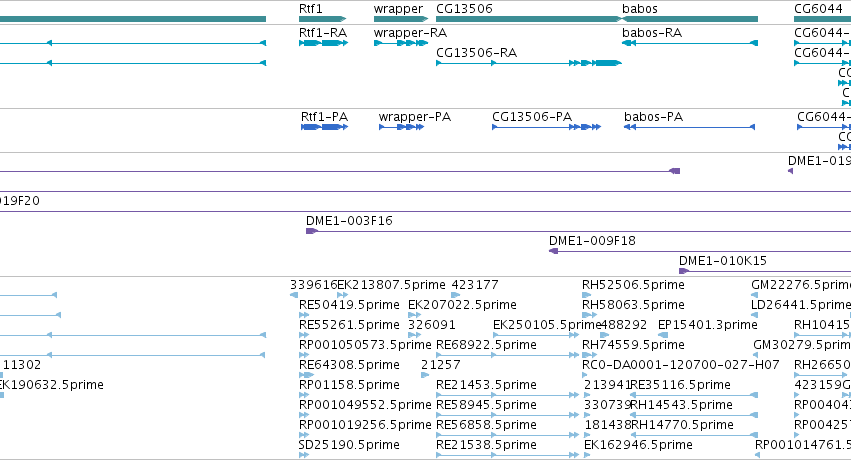
Task: Click EST EK250105.5prime
Action: coord(547,325)
